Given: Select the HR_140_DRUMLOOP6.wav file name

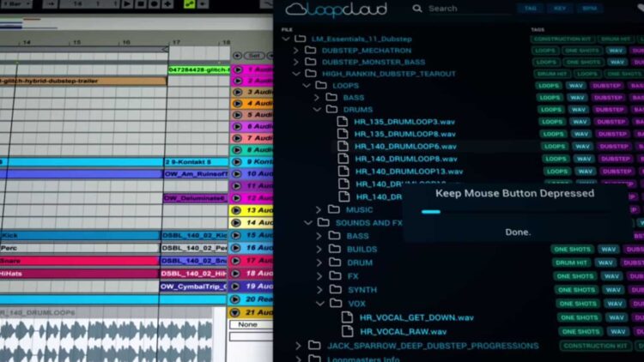Looking at the screenshot, I should pyautogui.click(x=406, y=147).
